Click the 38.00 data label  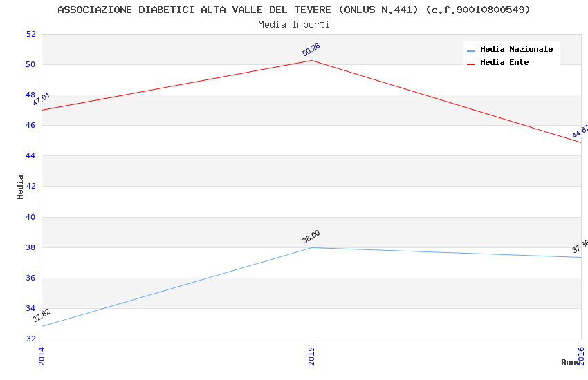311,237
